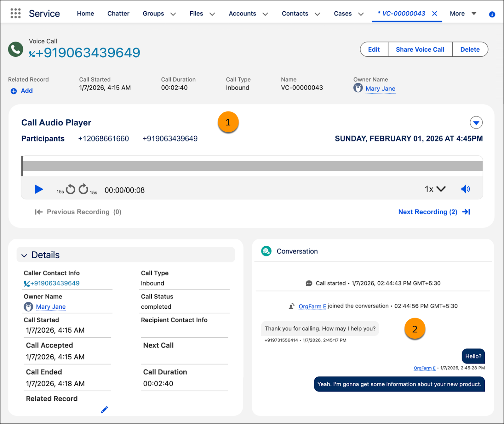Open OrgFarm E link in joined message
504x424 pixels.
tap(312, 306)
